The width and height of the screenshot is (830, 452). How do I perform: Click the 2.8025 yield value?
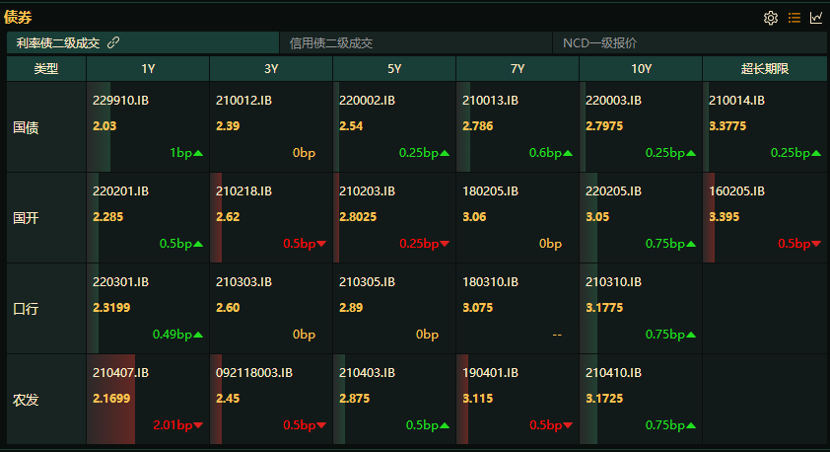[358, 217]
